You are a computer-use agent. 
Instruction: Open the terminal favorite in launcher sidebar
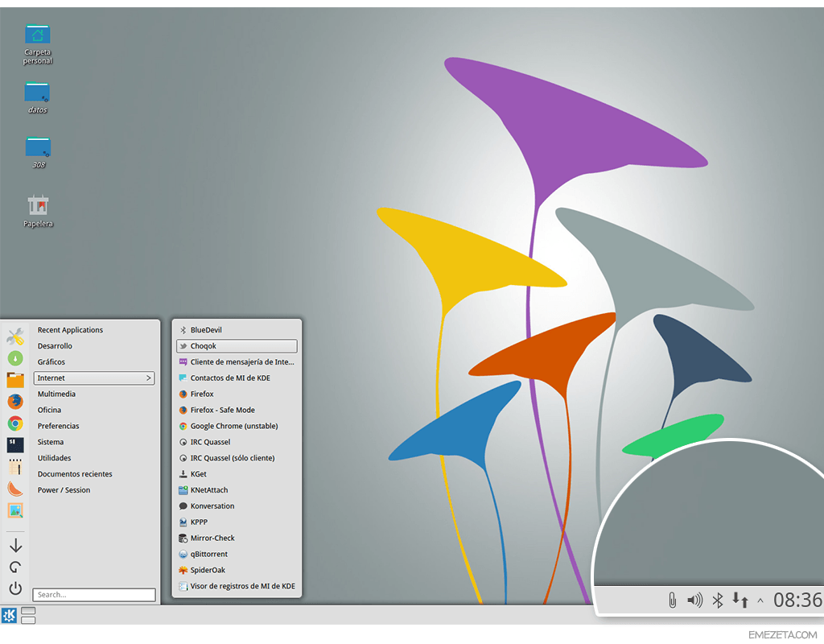tap(15, 444)
